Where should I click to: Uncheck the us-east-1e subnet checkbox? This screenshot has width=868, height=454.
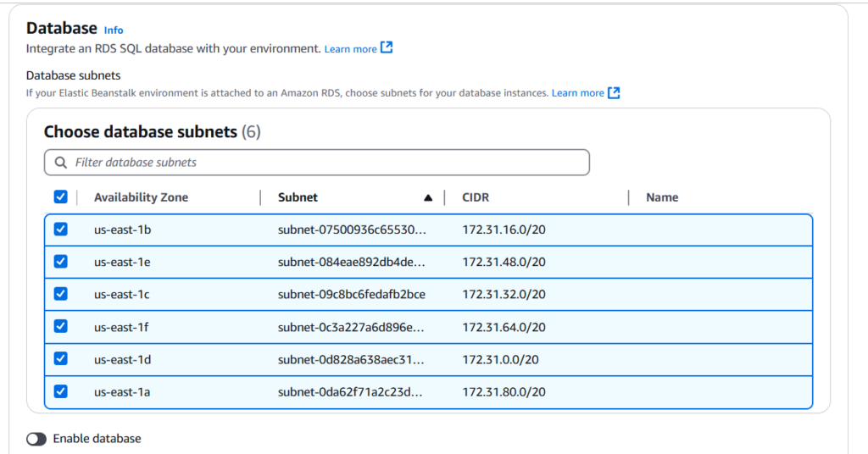pyautogui.click(x=60, y=262)
